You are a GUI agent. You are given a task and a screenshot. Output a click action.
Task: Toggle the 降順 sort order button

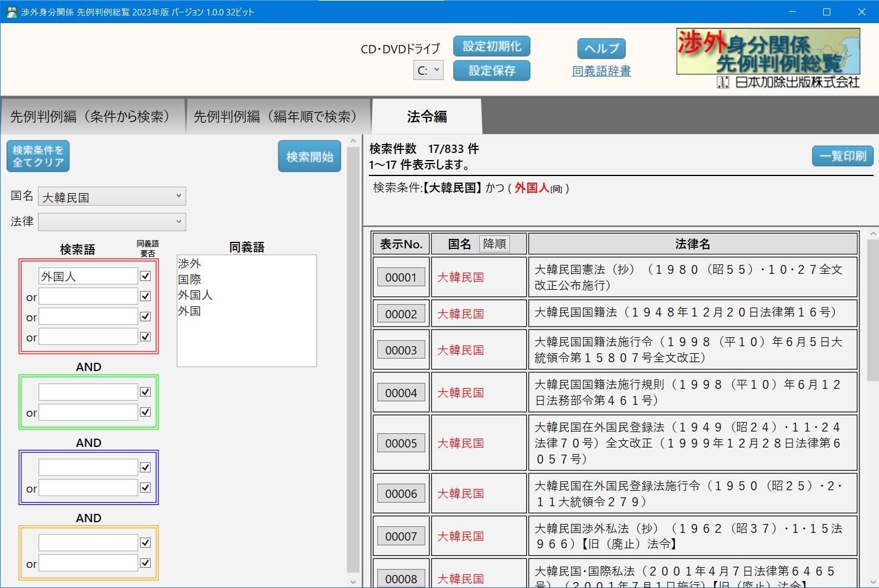(495, 244)
